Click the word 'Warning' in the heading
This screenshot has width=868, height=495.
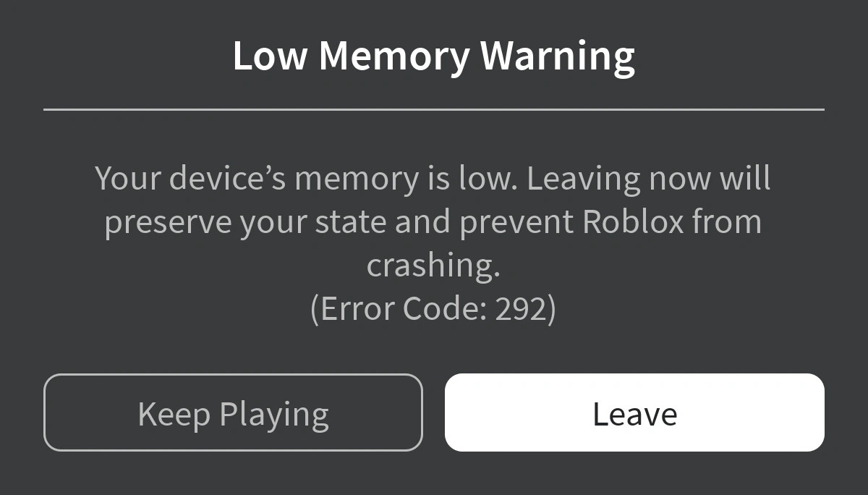558,56
